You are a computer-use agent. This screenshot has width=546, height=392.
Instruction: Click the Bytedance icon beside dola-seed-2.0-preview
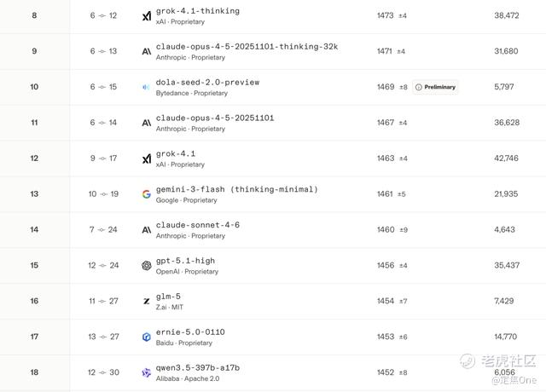(147, 88)
